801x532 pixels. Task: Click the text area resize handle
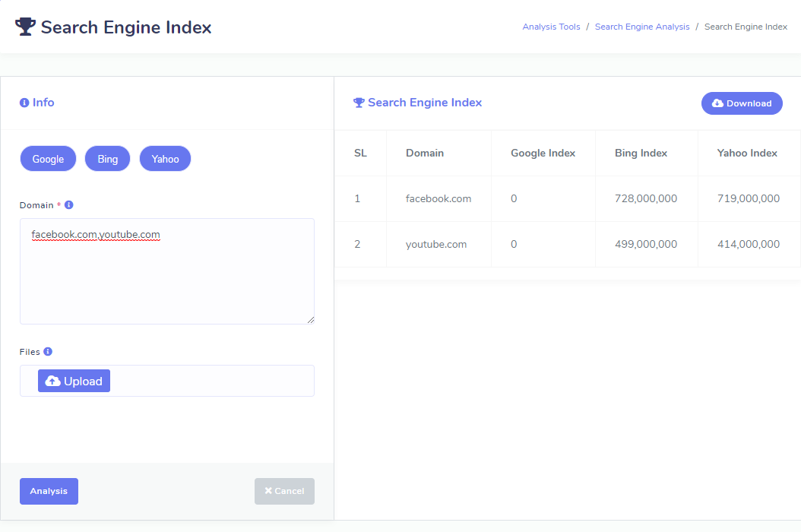(x=310, y=320)
